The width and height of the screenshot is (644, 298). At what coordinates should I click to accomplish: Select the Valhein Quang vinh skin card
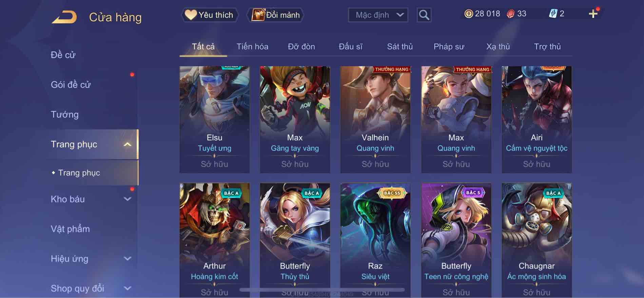tap(375, 119)
